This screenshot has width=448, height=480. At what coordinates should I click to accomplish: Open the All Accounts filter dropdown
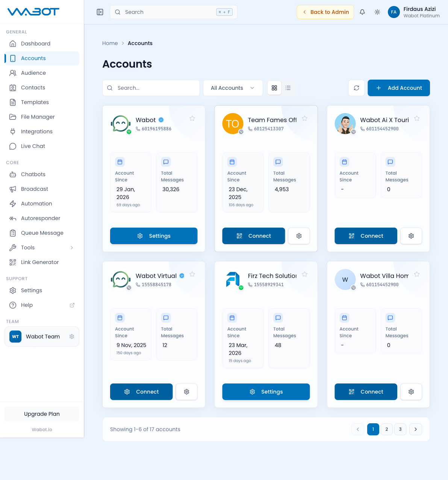[x=233, y=88]
